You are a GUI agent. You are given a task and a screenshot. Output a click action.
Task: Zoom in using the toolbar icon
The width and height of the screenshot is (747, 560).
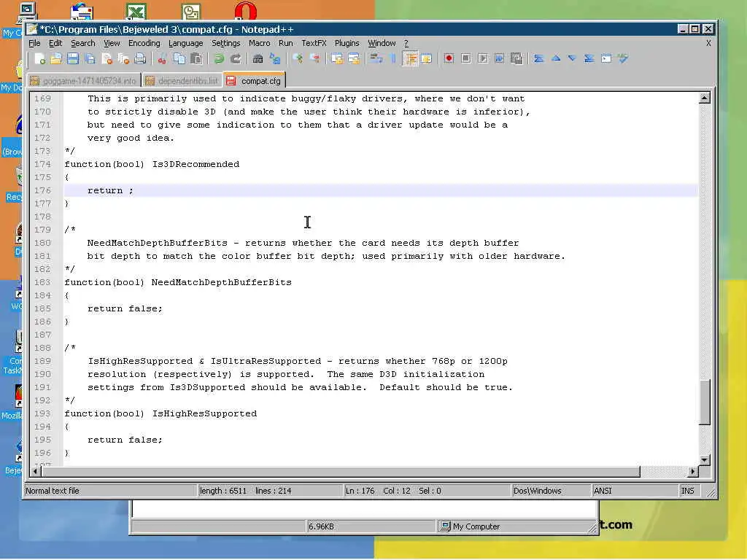298,58
